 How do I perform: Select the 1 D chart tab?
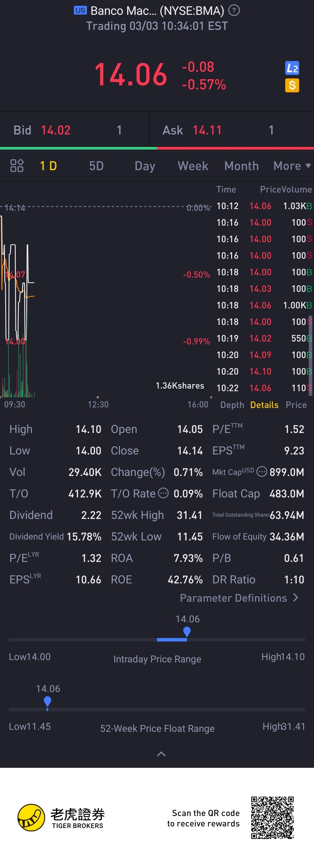tap(48, 166)
